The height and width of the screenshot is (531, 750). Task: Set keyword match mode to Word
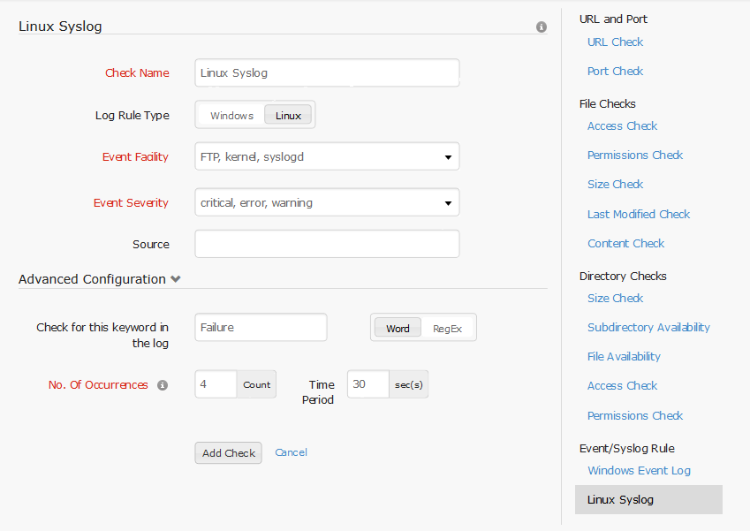pos(397,328)
